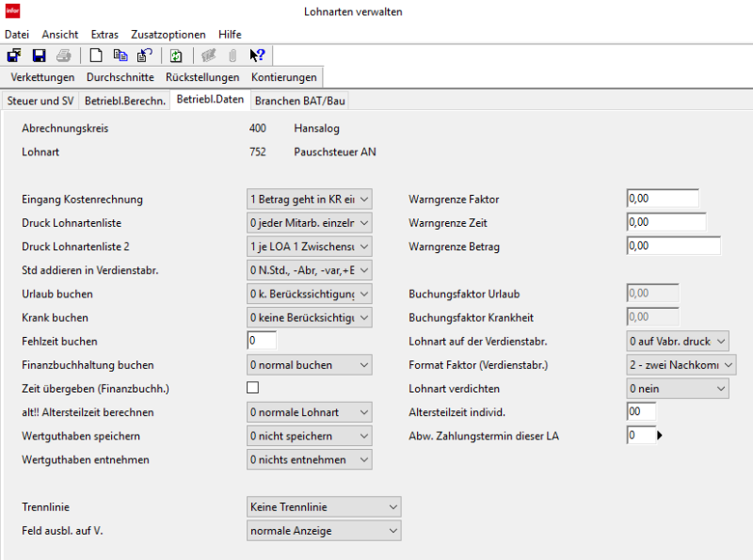Image resolution: width=753 pixels, height=560 pixels.
Task: Click the floppy disk save icon
Action: click(x=39, y=56)
